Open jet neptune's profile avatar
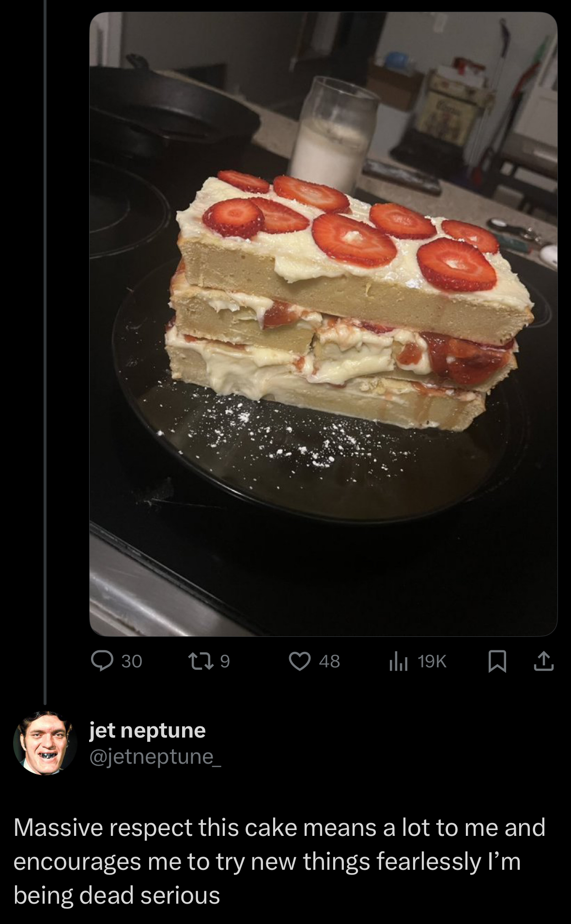Viewport: 571px width, 924px height. [x=46, y=742]
